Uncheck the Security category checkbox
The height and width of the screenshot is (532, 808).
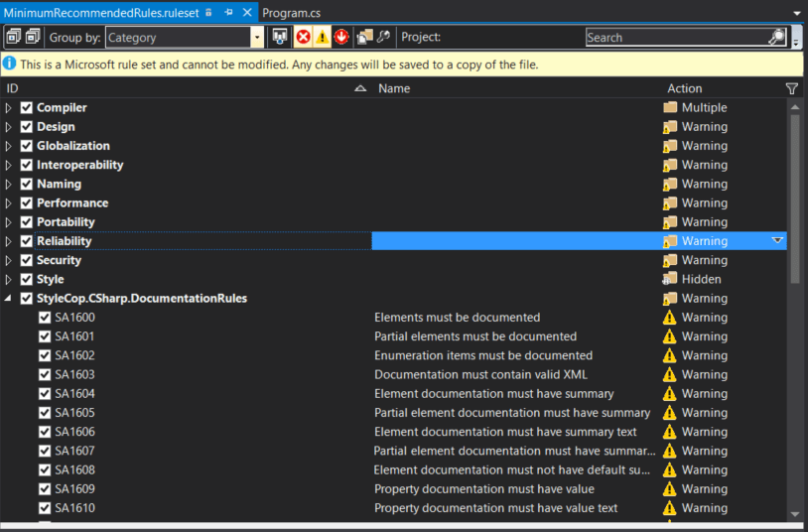[26, 260]
